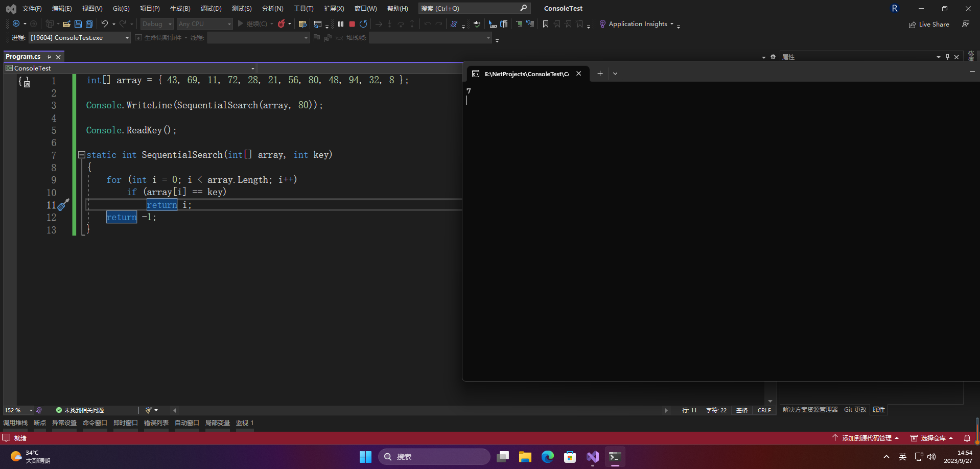The height and width of the screenshot is (469, 980).
Task: Toggle the bookmark icon on current line
Action: click(546, 24)
